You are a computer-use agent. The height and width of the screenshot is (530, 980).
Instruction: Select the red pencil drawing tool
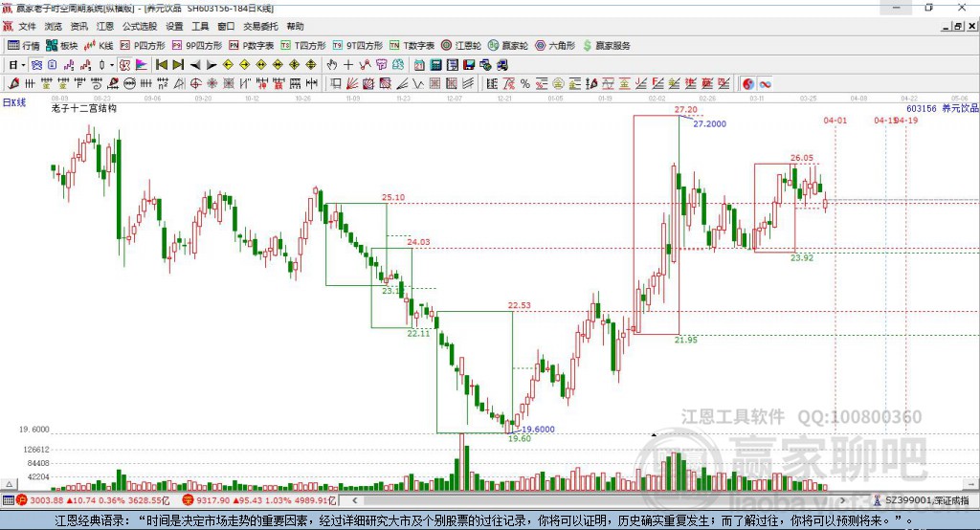[x=13, y=84]
